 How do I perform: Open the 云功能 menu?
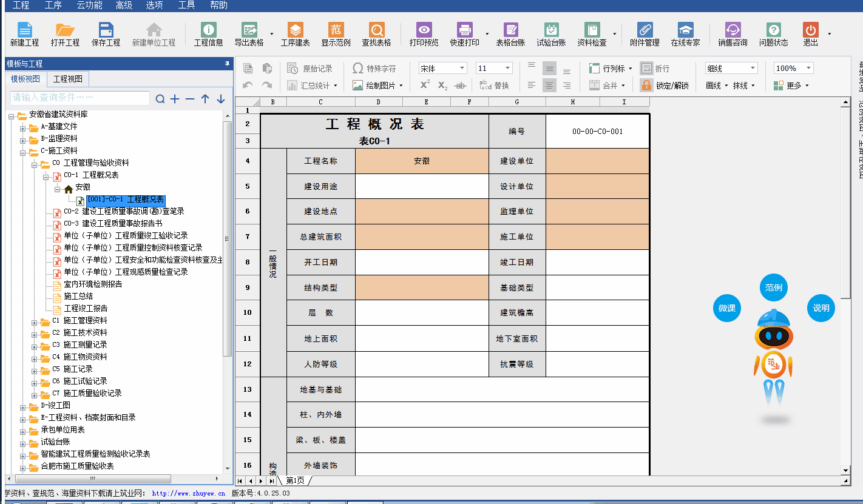(x=89, y=5)
